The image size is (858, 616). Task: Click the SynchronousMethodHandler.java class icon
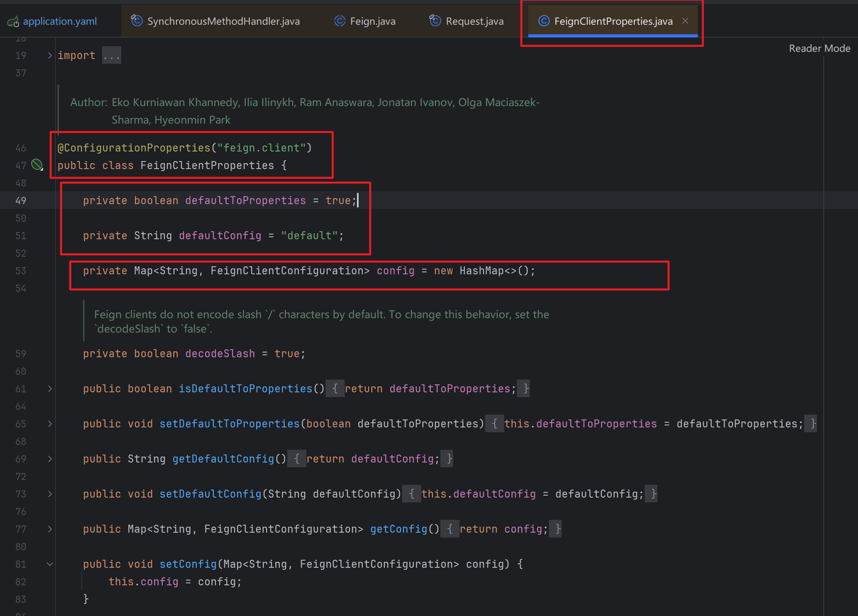[x=137, y=21]
